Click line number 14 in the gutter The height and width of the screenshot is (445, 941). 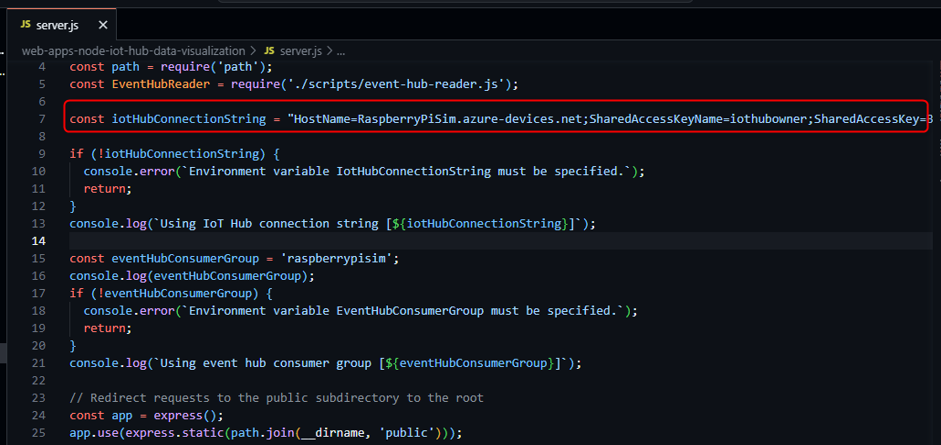click(x=38, y=241)
